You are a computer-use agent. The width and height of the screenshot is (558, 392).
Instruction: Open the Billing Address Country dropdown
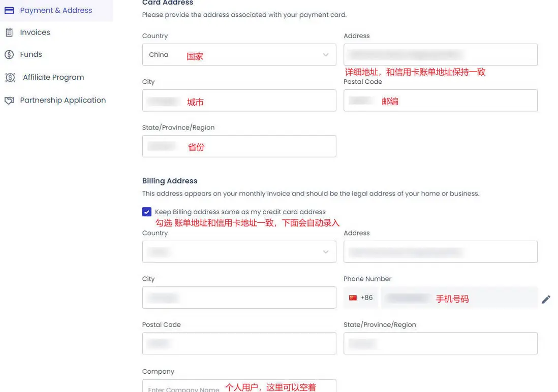[239, 251]
